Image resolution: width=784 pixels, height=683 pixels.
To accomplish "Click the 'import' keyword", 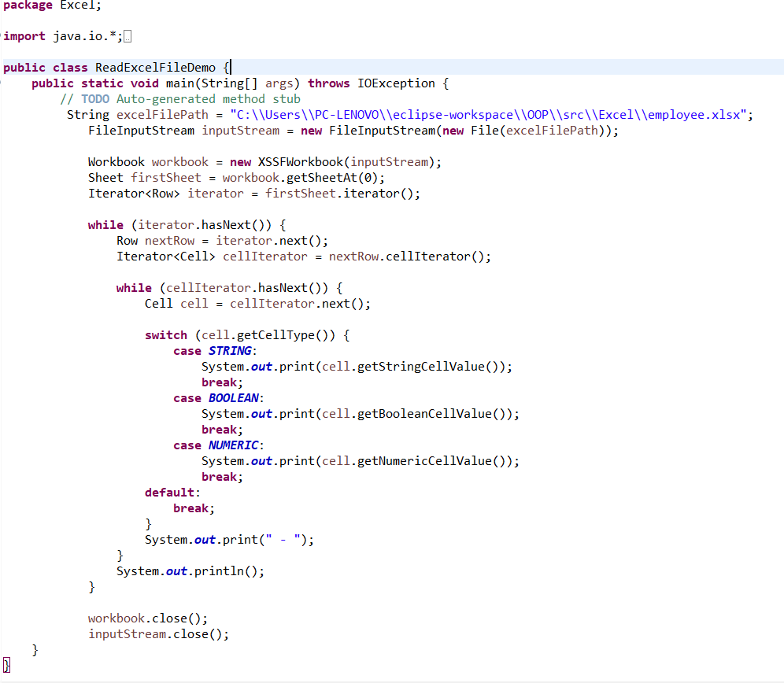I will click(24, 36).
